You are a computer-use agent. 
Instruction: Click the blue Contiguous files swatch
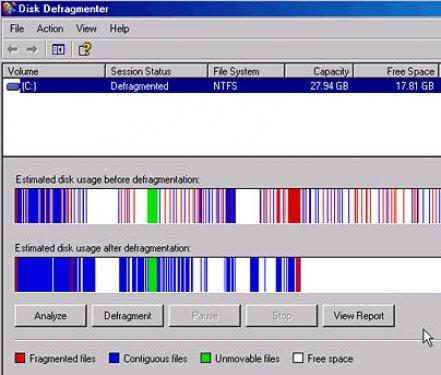coord(114,358)
